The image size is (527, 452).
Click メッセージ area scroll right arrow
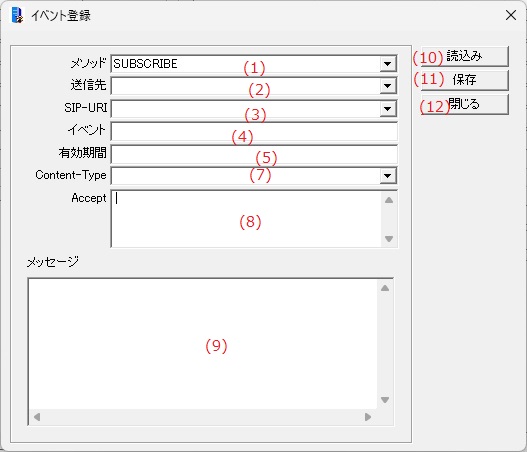coord(368,417)
